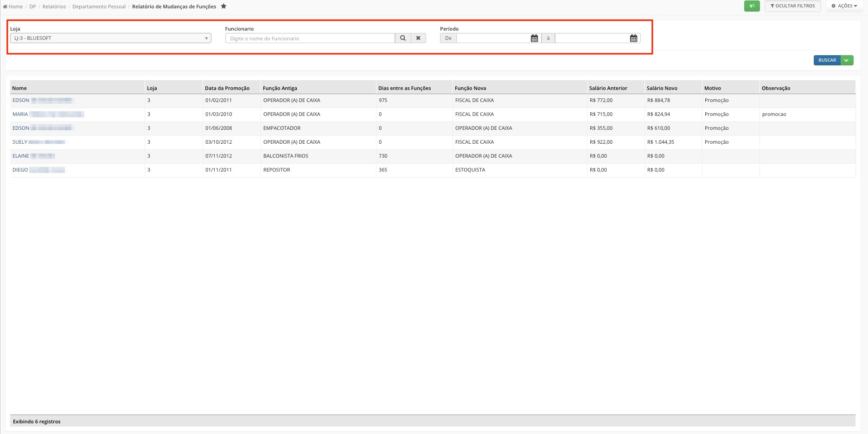Viewport: 868px width, 434px height.
Task: Favorite this report with the star icon
Action: [223, 6]
